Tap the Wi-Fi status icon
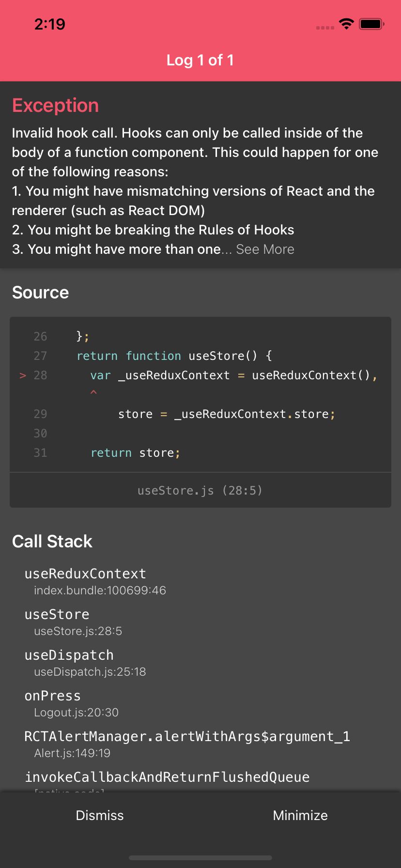This screenshot has width=401, height=868. coord(346,24)
